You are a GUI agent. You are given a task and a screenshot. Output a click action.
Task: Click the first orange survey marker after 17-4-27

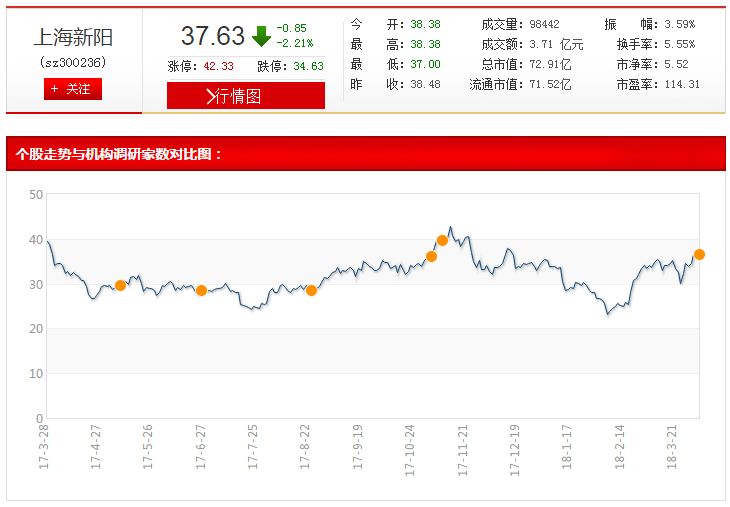pos(120,285)
